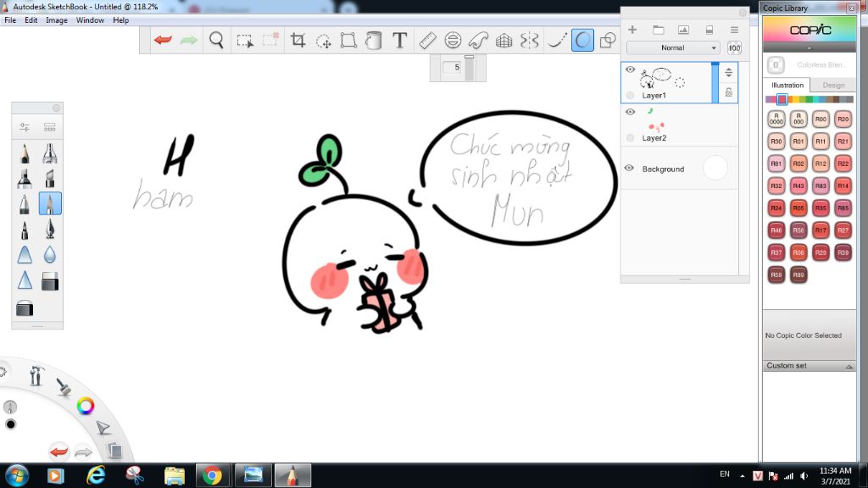The height and width of the screenshot is (488, 868).
Task: Select the rectangular Selection tool
Action: pyautogui.click(x=245, y=41)
